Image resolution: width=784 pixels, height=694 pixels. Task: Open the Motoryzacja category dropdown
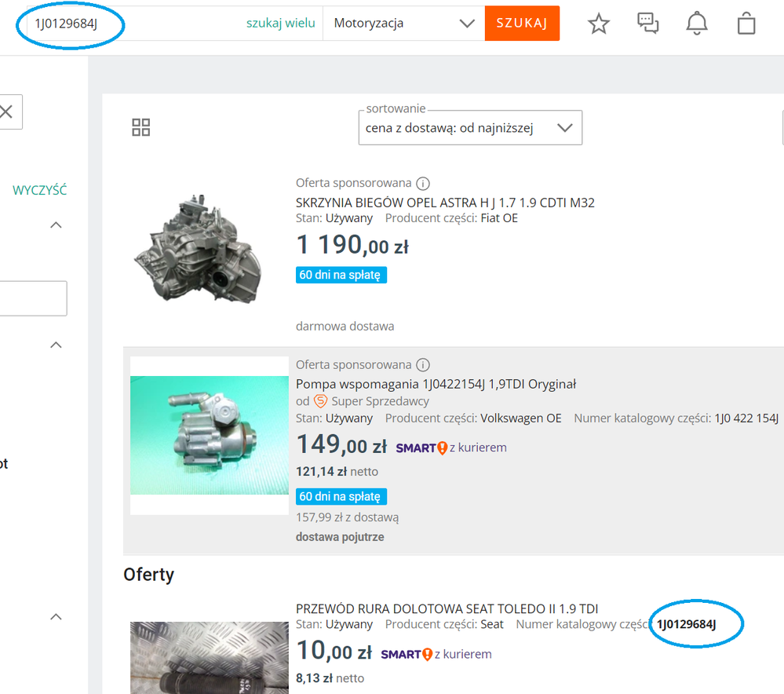[x=403, y=23]
